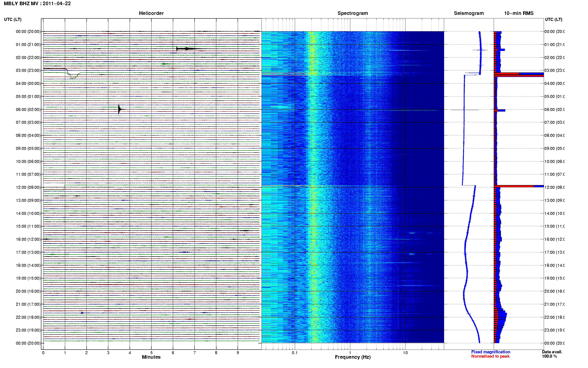Image resolution: width=588 pixels, height=368 pixels.
Task: Click the small blue event near 21:40
Action: pos(82,313)
